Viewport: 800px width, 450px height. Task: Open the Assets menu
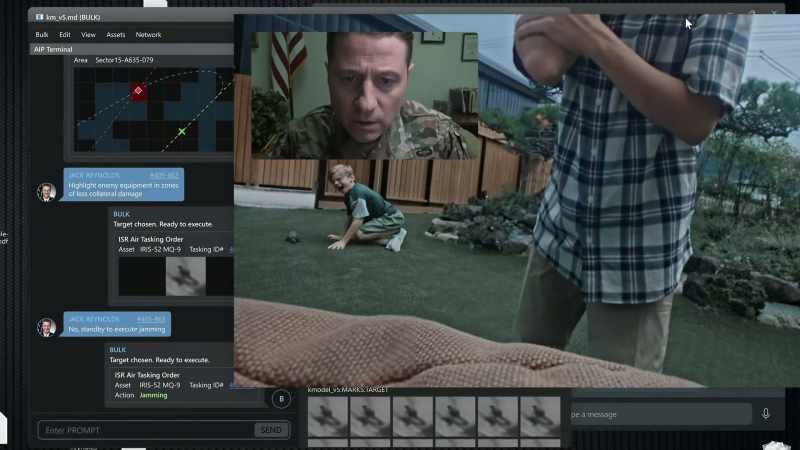pos(116,35)
